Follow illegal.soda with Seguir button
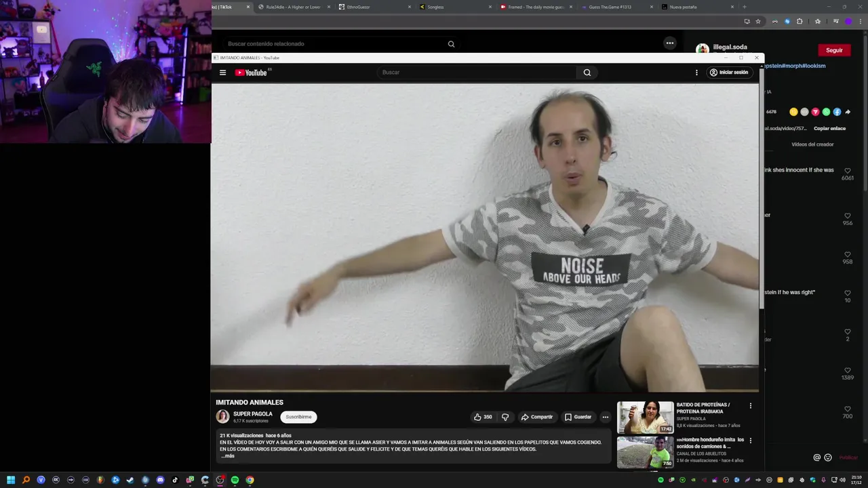The height and width of the screenshot is (488, 868). [x=834, y=50]
